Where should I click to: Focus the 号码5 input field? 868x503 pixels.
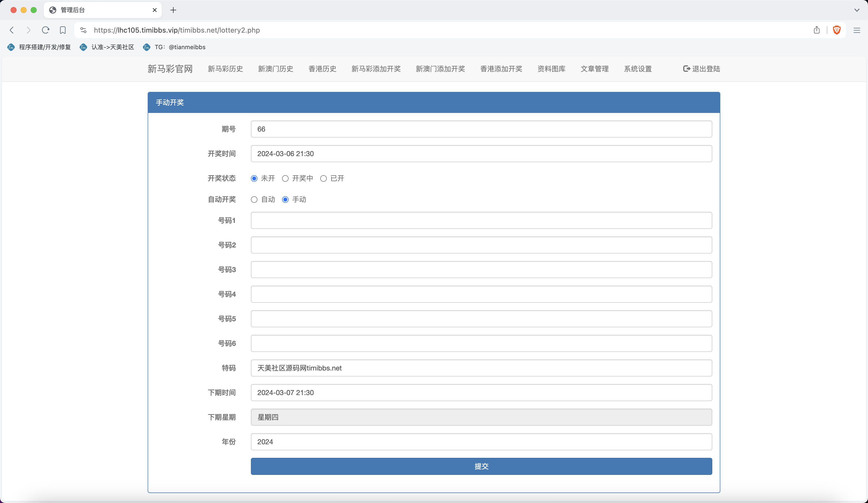481,319
